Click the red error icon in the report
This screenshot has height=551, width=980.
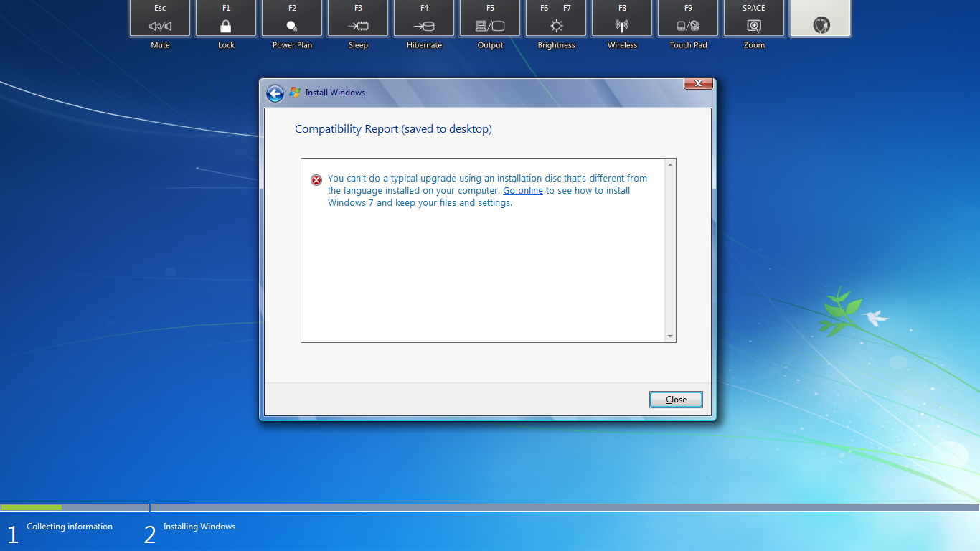(x=316, y=180)
